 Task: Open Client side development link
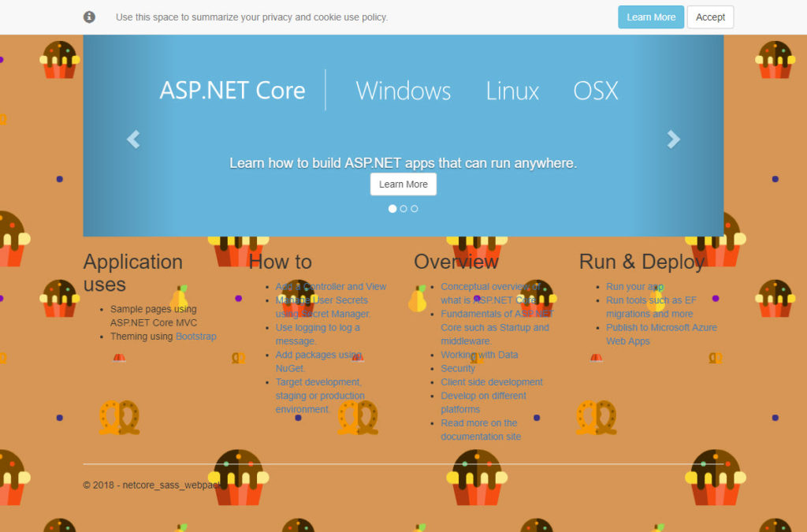492,382
